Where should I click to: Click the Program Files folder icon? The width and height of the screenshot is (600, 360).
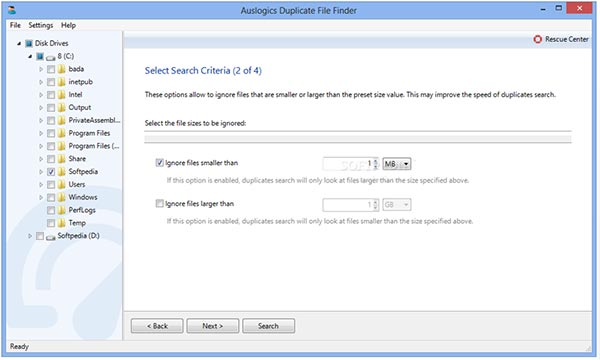[62, 133]
